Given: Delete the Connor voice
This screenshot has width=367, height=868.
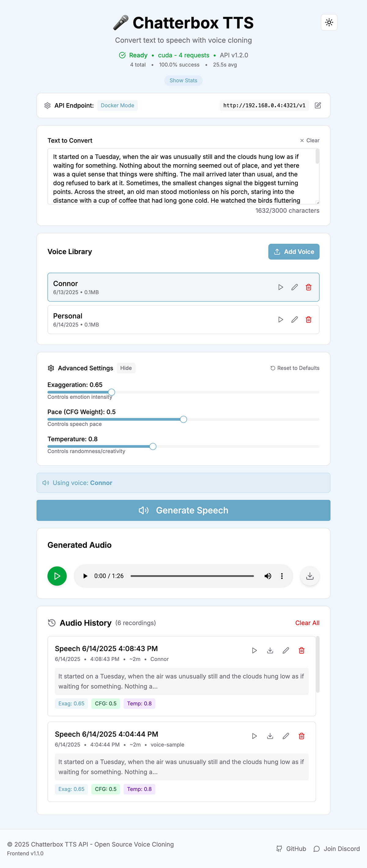Looking at the screenshot, I should 308,287.
